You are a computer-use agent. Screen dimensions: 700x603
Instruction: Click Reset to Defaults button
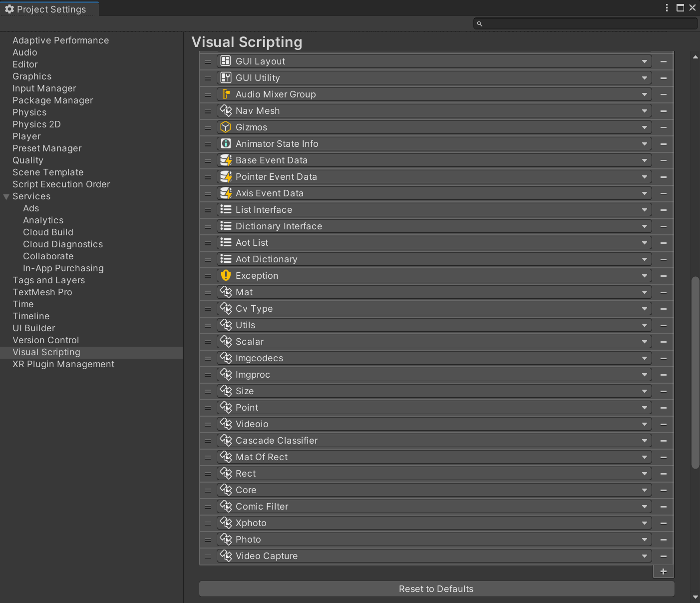pyautogui.click(x=436, y=589)
